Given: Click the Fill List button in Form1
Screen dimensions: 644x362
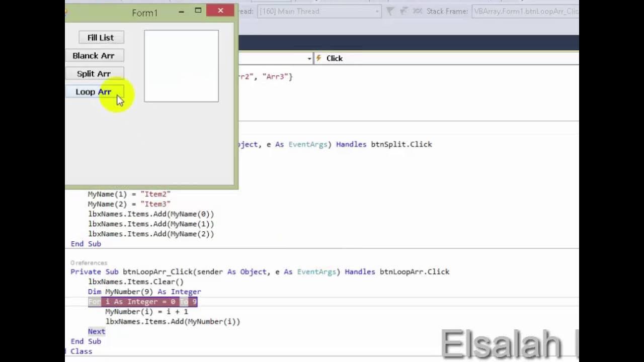Looking at the screenshot, I should click(101, 37).
